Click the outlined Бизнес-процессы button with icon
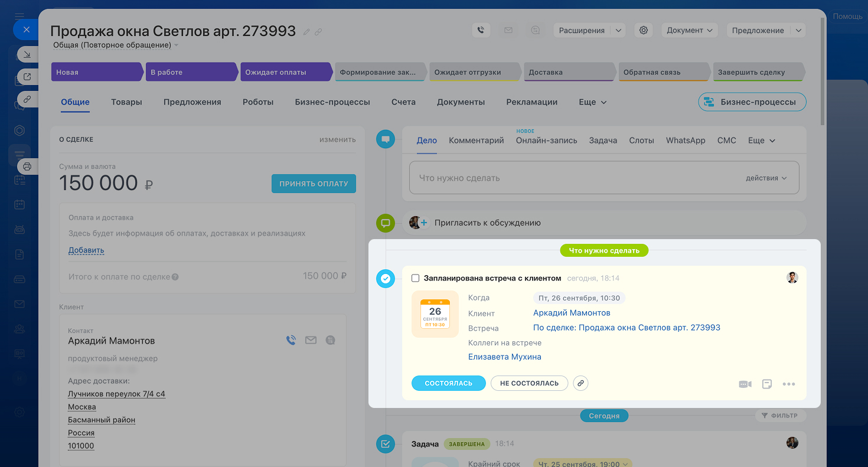This screenshot has height=467, width=868. tap(752, 102)
